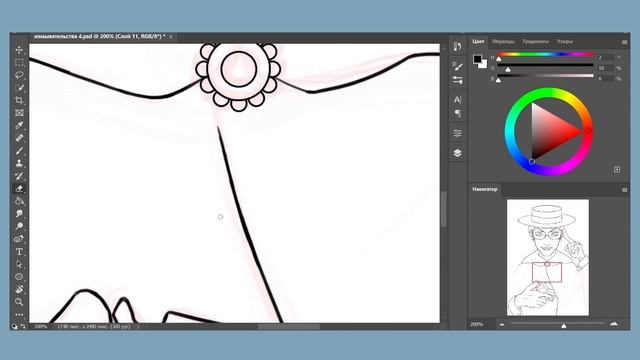Click the canvas horizontal scrollbar

[x=289, y=327]
